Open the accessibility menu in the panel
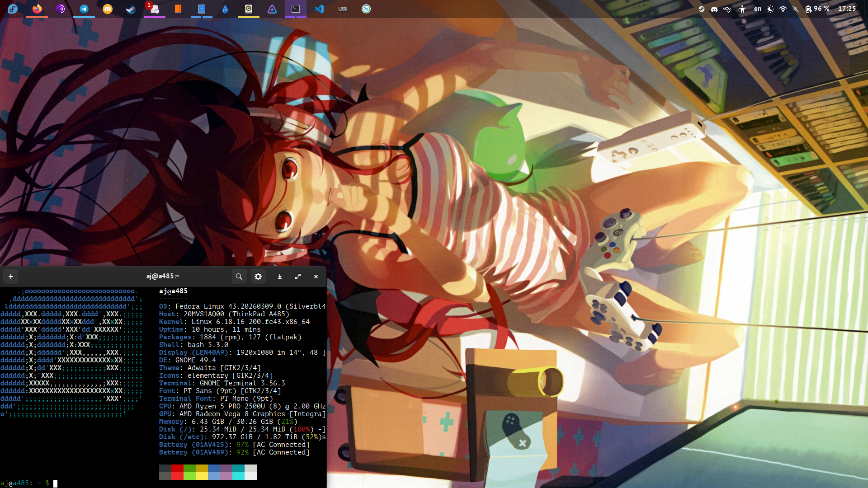868x488 pixels. pos(742,9)
